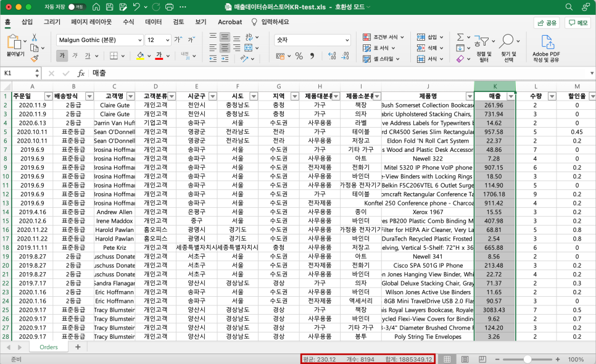Click the Cut scissors icon
This screenshot has width=596, height=364.
pyautogui.click(x=34, y=37)
